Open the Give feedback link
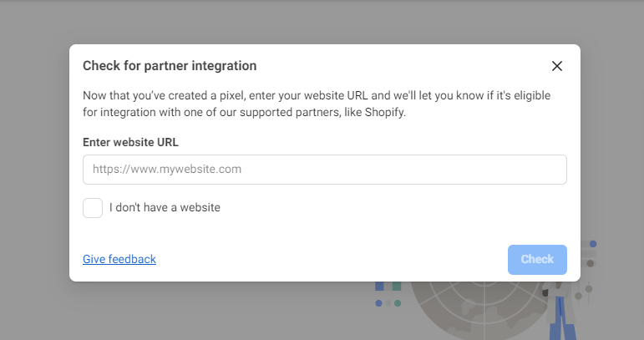Image resolution: width=644 pixels, height=340 pixels. 119,259
